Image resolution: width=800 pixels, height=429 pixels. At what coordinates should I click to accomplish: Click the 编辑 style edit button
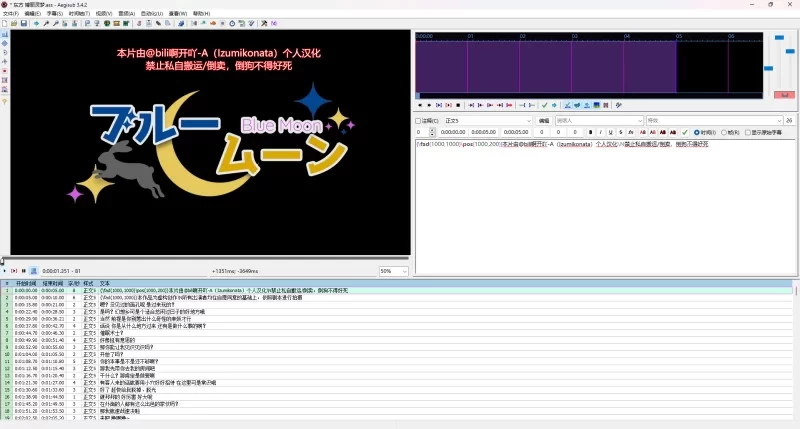tap(544, 121)
